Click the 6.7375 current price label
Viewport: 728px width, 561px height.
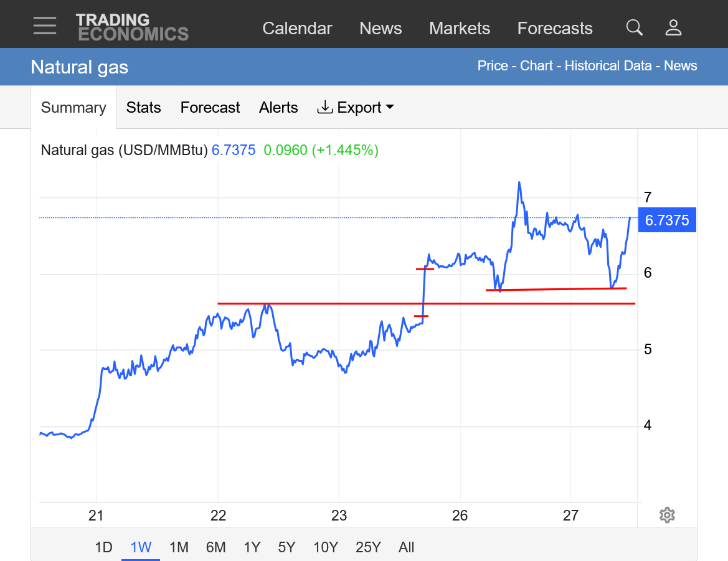(667, 220)
